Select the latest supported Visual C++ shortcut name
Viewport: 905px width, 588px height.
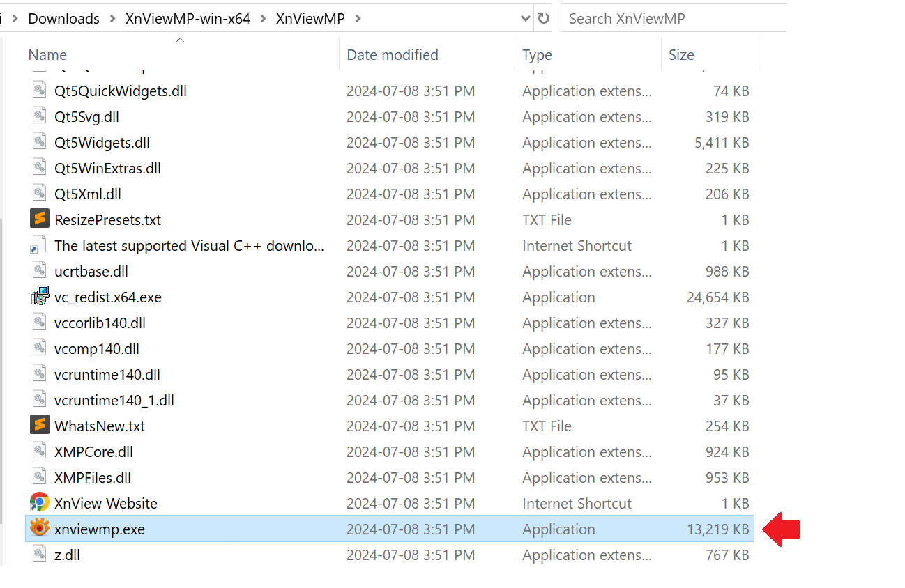[190, 246]
